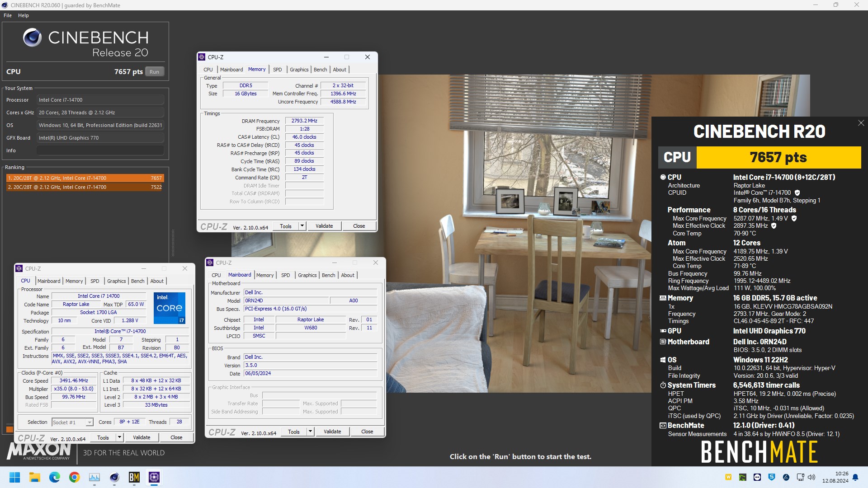868x488 pixels.
Task: Switch to CPU-Z via its purple taskbar icon
Action: [154, 477]
